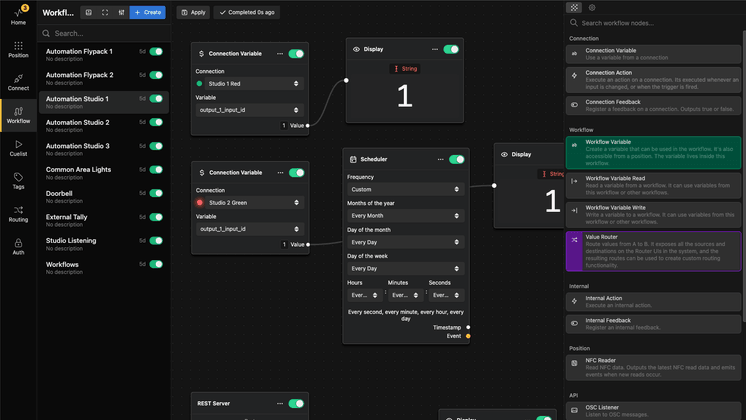Disable the top Display node switch
The width and height of the screenshot is (746, 420).
pos(451,49)
